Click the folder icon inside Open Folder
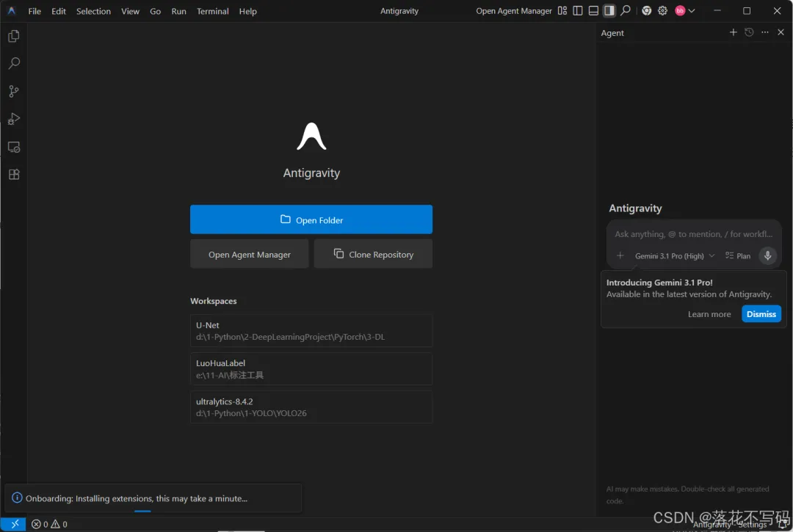The image size is (793, 532). click(x=285, y=219)
